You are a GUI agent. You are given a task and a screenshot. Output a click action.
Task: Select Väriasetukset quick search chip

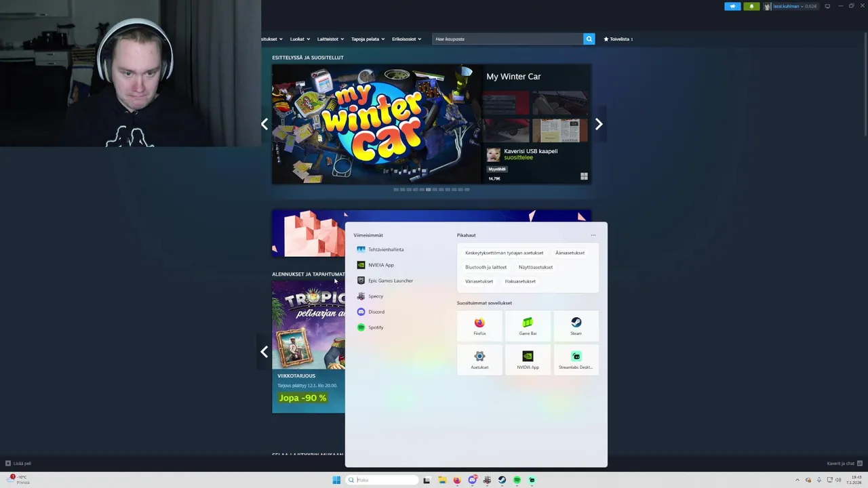[x=479, y=281]
